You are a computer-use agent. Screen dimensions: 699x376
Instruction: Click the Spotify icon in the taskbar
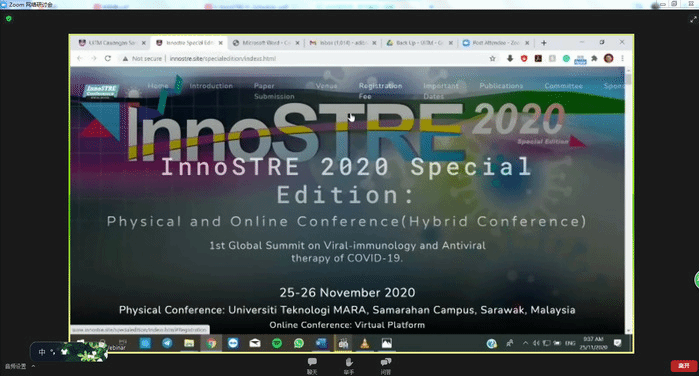[x=277, y=343]
